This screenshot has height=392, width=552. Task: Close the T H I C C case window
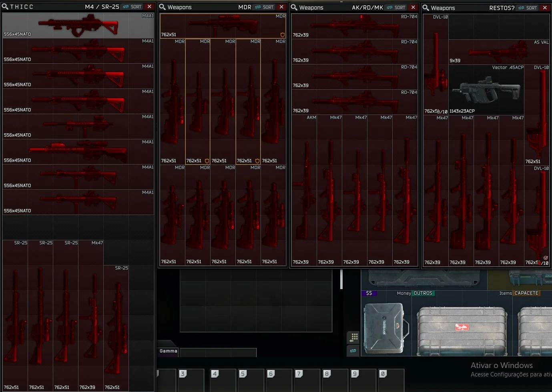pos(149,7)
